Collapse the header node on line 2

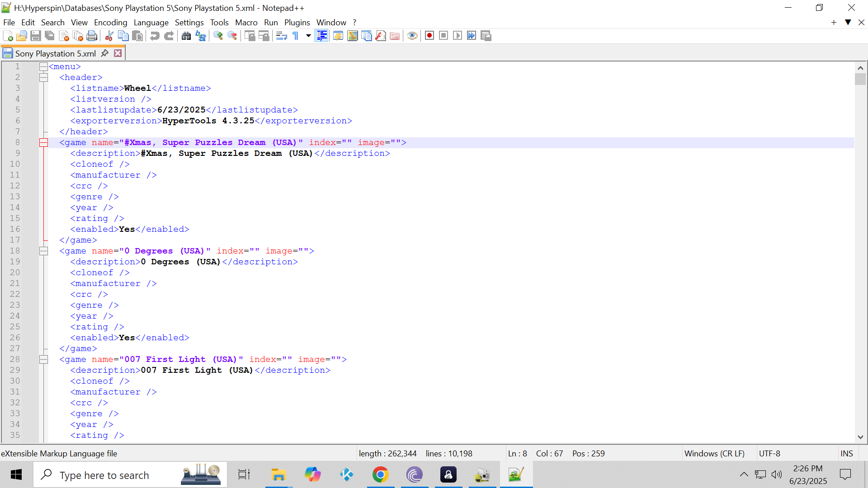tap(43, 78)
